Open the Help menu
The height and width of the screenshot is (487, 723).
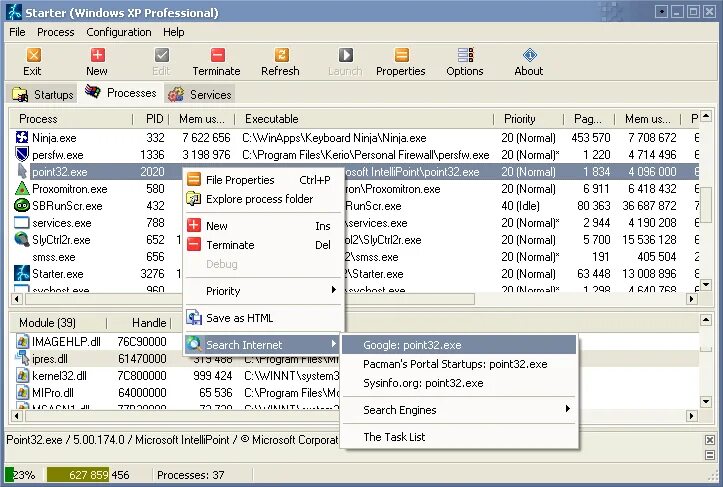(x=174, y=32)
